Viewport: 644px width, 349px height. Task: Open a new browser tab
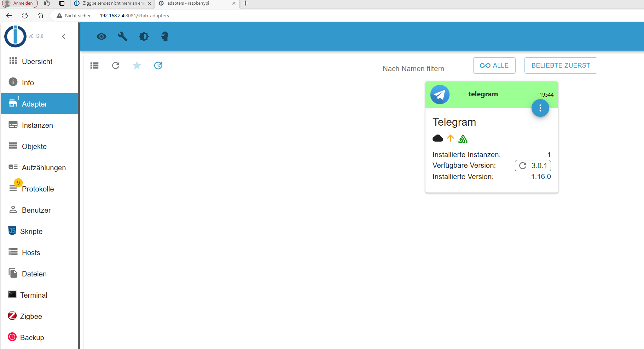tap(246, 3)
